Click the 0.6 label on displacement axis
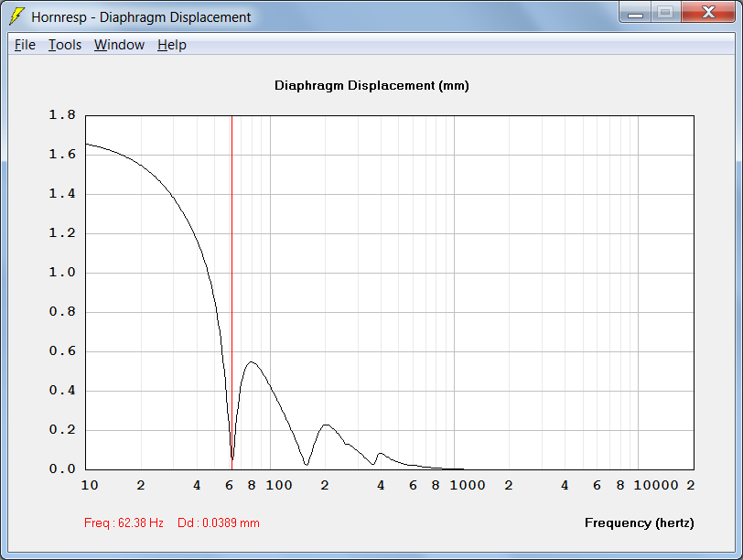Viewport: 743px width, 560px height. click(62, 351)
